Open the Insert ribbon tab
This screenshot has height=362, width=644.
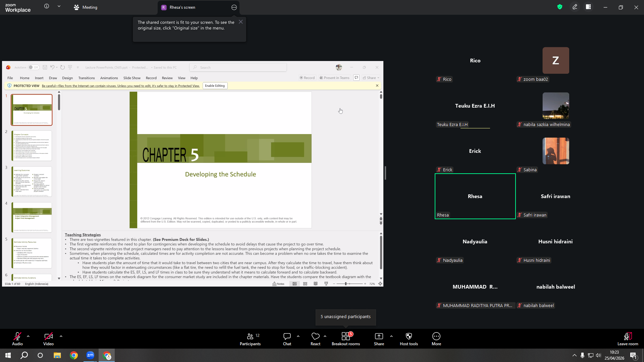(39, 78)
